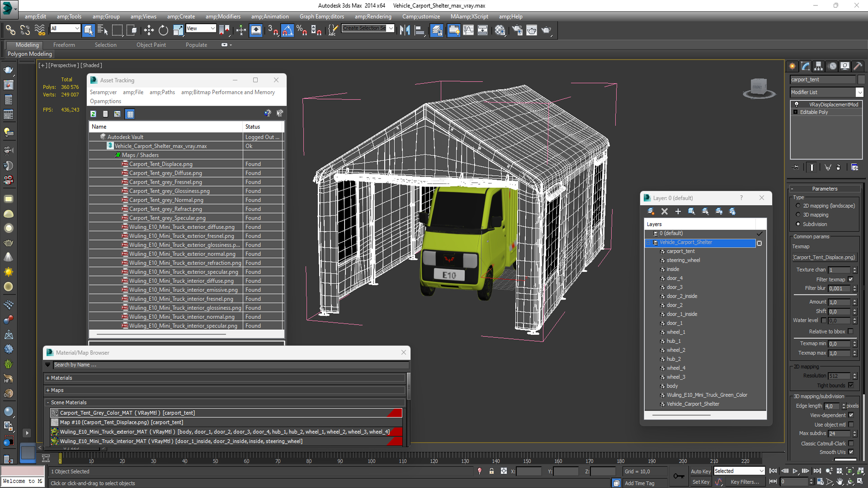Click the Auto Key button
The width and height of the screenshot is (868, 488).
point(700,471)
